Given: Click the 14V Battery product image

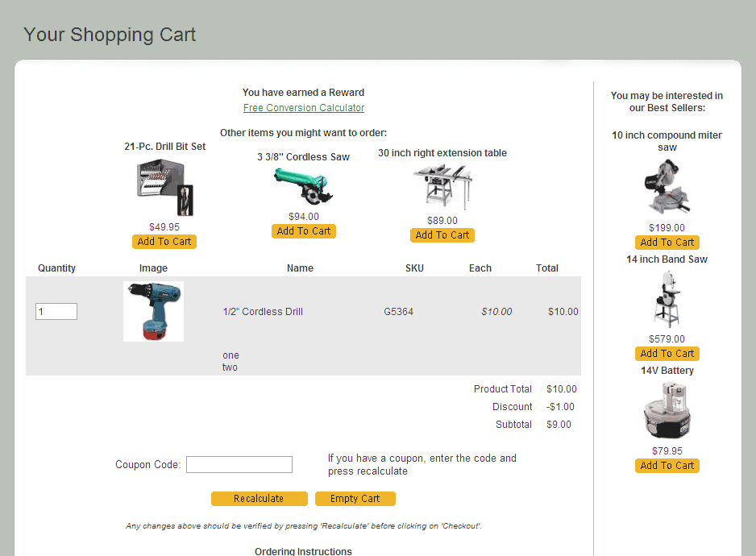Looking at the screenshot, I should coord(667,411).
